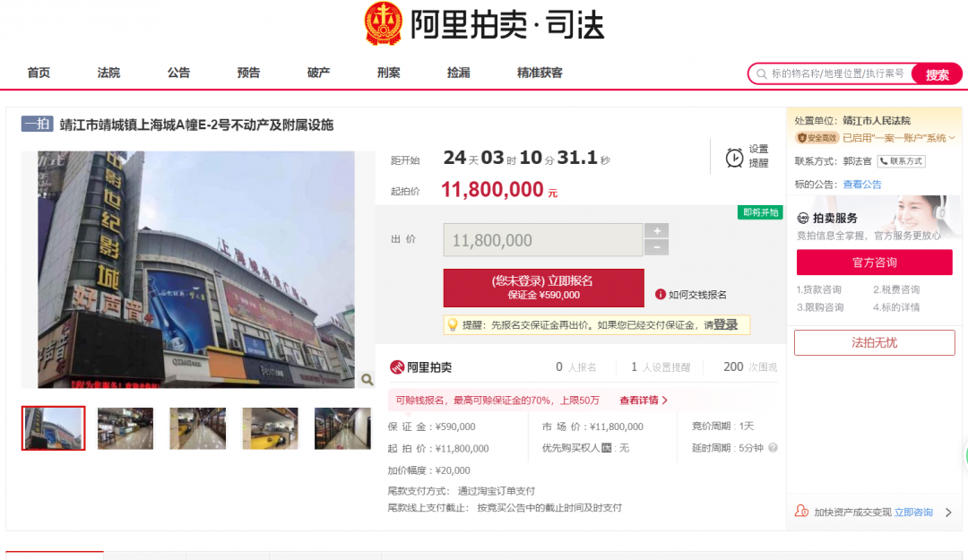Increase bid with the plus stepper

(656, 231)
